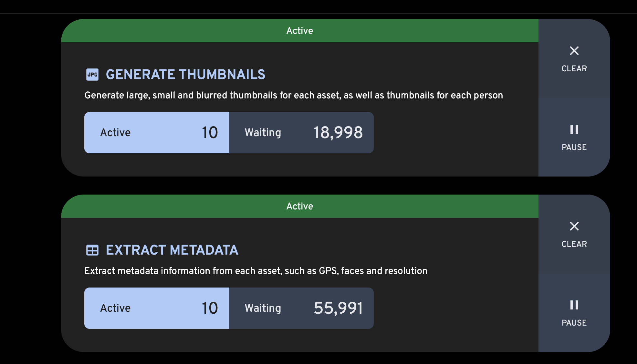Click the table icon beside Extract Metadata
This screenshot has width=637, height=364.
coord(92,250)
